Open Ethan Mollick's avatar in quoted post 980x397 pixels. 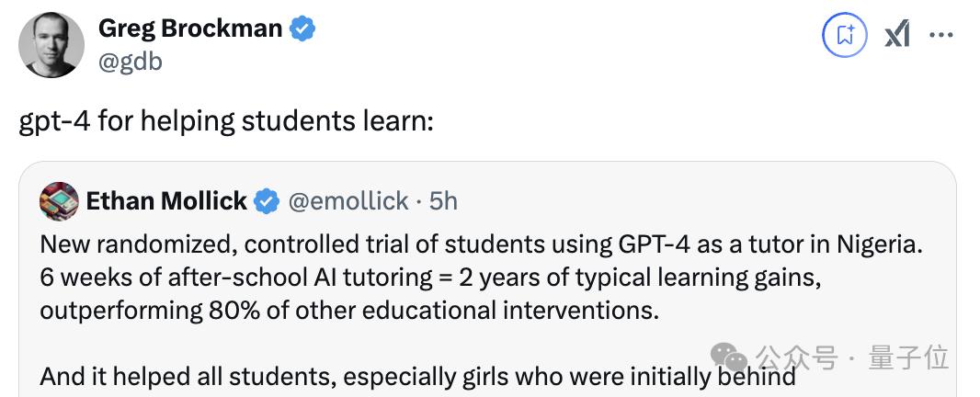[59, 201]
